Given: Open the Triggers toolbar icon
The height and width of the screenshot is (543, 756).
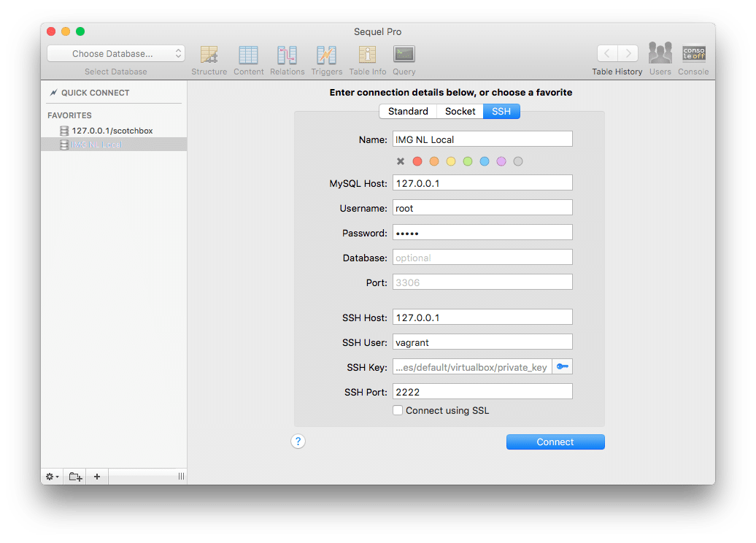Looking at the screenshot, I should click(326, 55).
